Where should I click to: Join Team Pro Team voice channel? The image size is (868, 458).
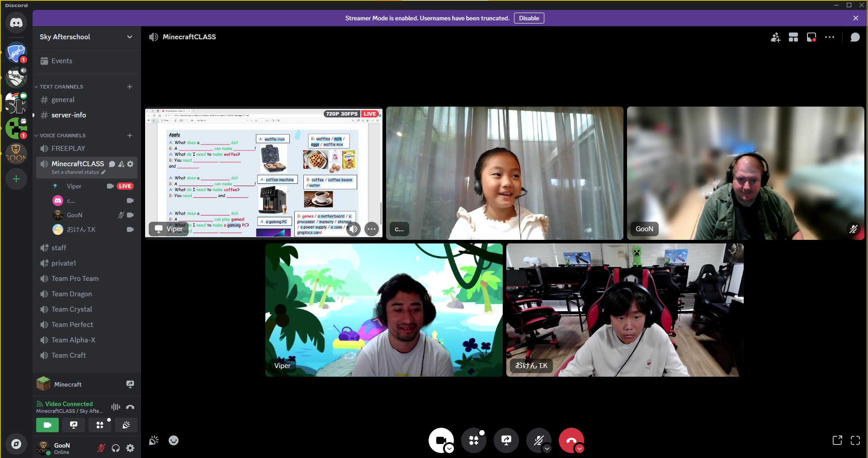click(86, 279)
